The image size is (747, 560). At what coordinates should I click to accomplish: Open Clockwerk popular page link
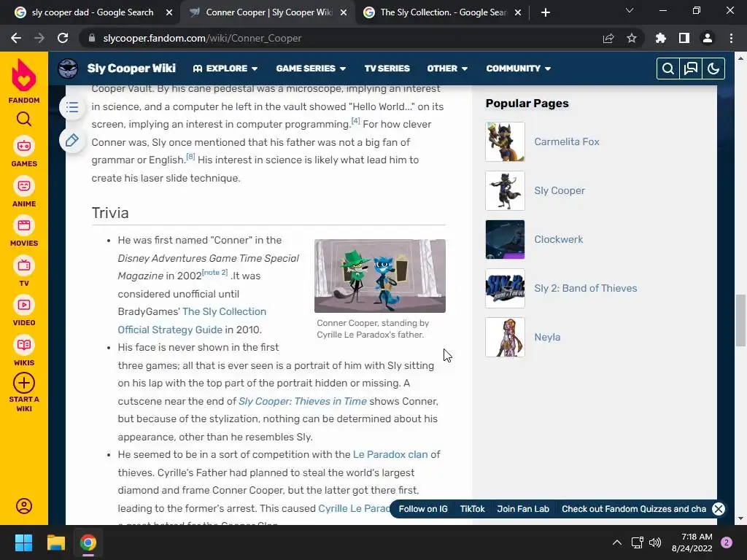[558, 239]
